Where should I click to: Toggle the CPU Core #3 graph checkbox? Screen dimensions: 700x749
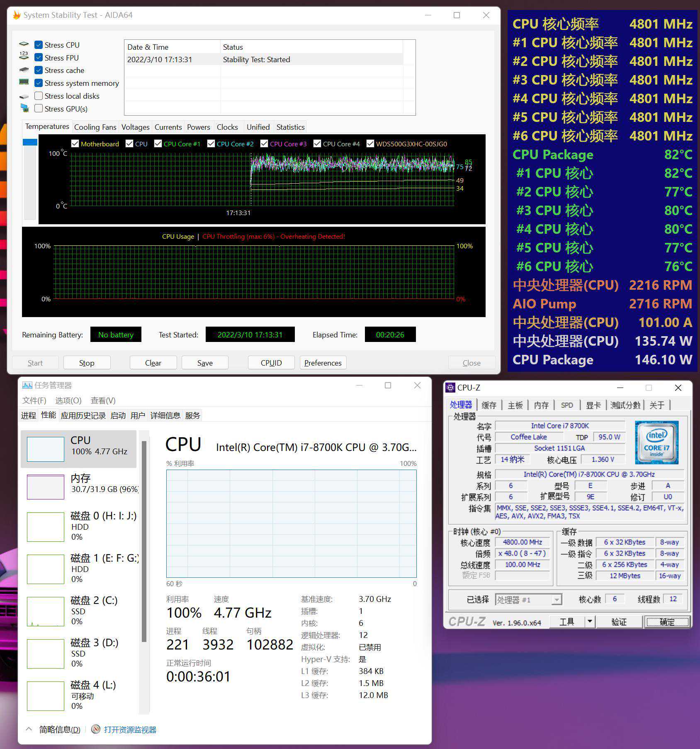tap(264, 144)
